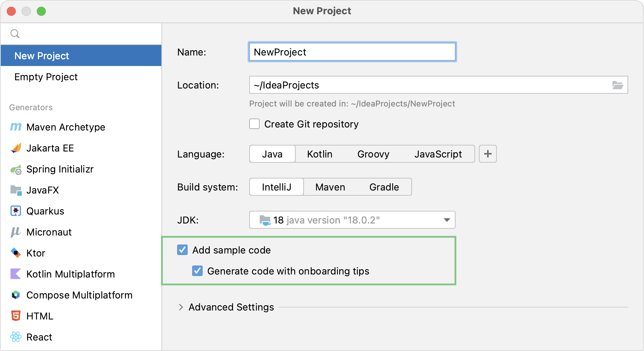Select Kotlin language option
644x351 pixels.
pyautogui.click(x=320, y=154)
